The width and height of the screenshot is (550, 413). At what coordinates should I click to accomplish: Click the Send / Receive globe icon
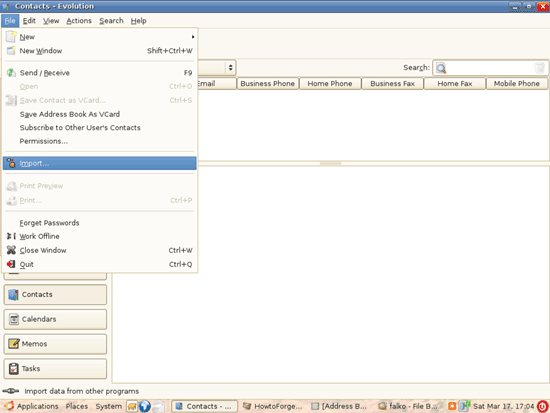click(11, 73)
